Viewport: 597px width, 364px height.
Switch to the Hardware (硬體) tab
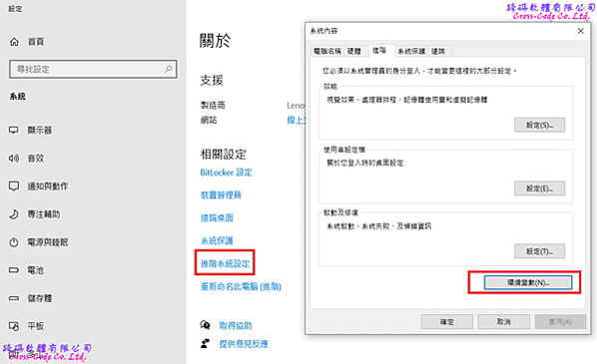click(x=354, y=51)
